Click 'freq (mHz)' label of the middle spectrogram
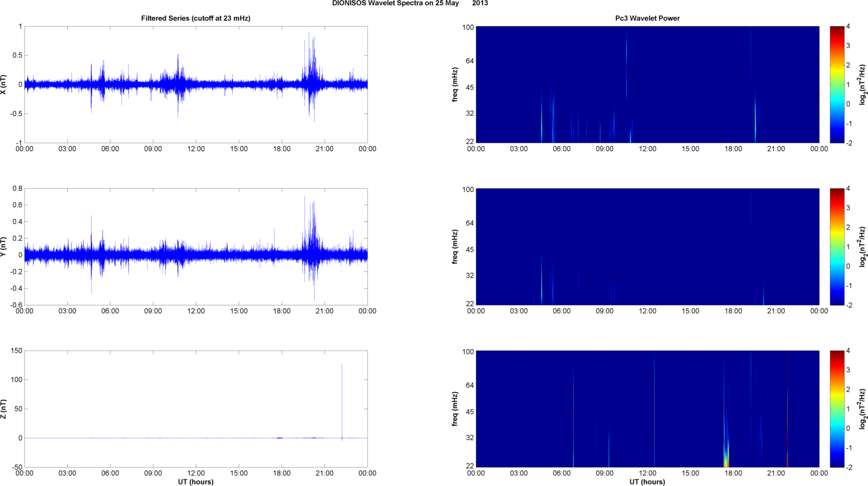The height and width of the screenshot is (486, 868). (455, 246)
